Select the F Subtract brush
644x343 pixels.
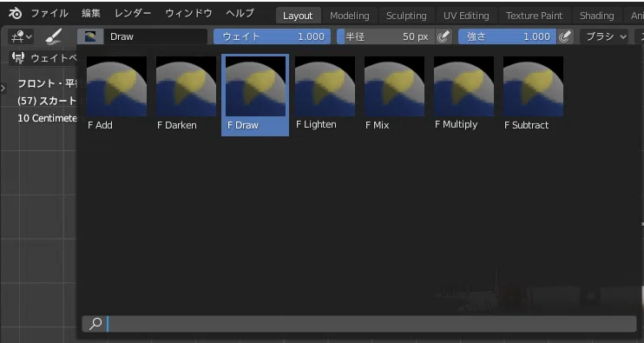click(533, 95)
